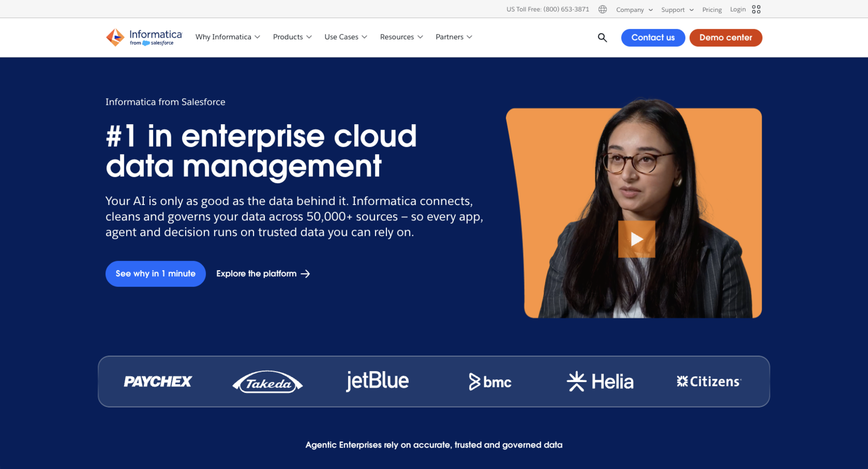Click the bmc customer logo

[x=490, y=382]
